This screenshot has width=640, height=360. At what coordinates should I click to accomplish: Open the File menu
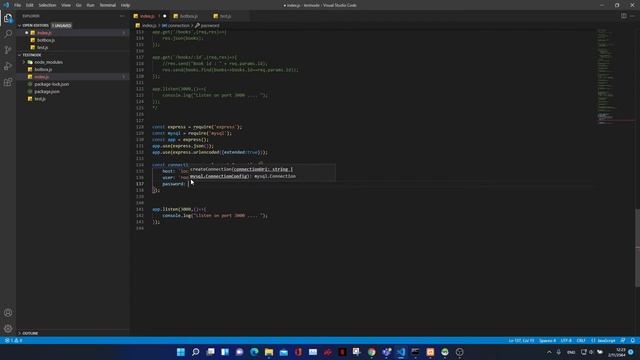18,5
